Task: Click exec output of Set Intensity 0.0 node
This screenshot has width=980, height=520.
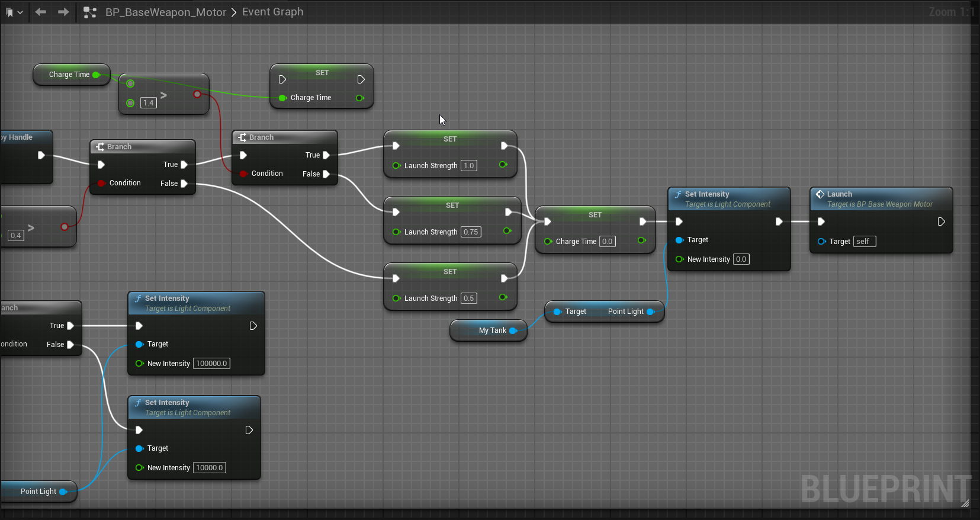Action: click(779, 222)
